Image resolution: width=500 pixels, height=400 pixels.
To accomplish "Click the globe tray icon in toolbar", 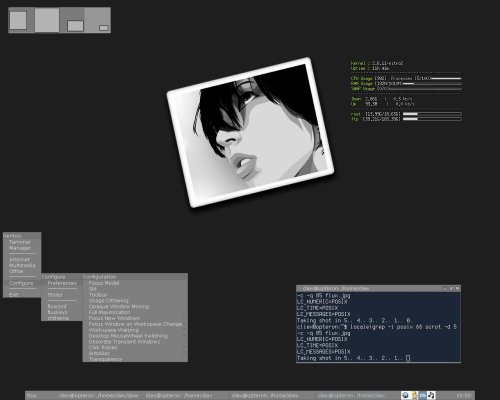I will tap(405, 395).
